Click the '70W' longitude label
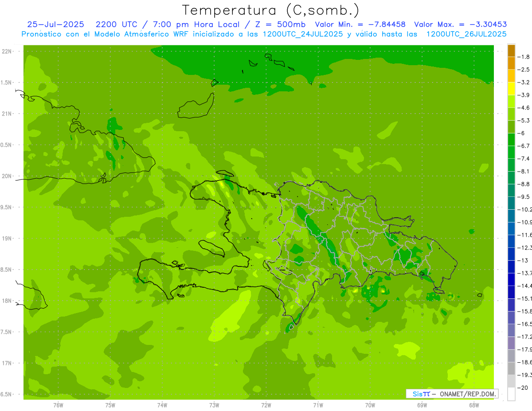 370,405
